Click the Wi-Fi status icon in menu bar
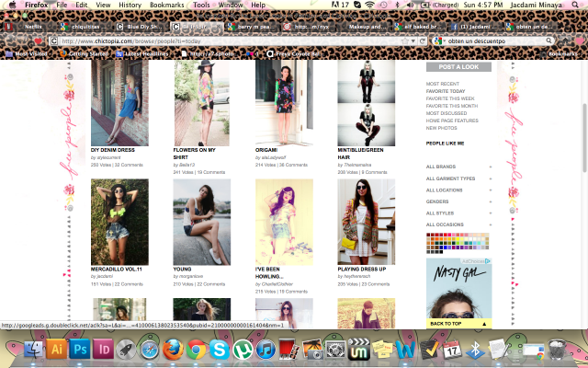Screen dimensions: 588x368 pos(370,5)
